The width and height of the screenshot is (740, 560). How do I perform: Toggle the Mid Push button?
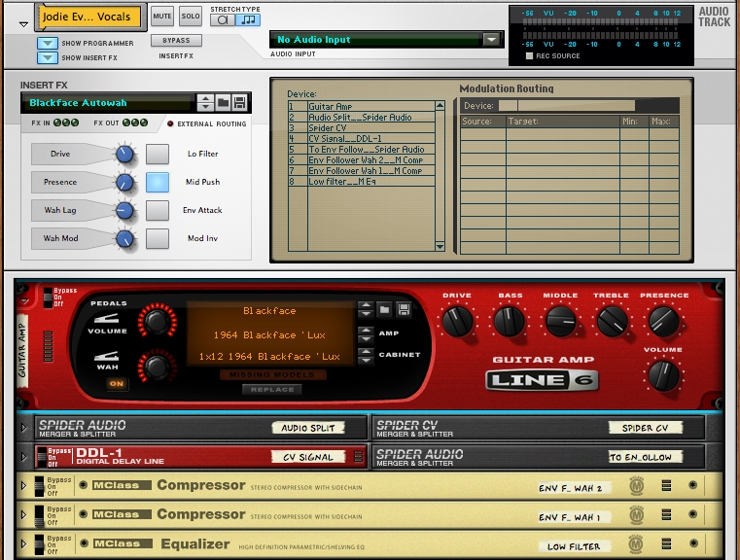click(x=158, y=182)
